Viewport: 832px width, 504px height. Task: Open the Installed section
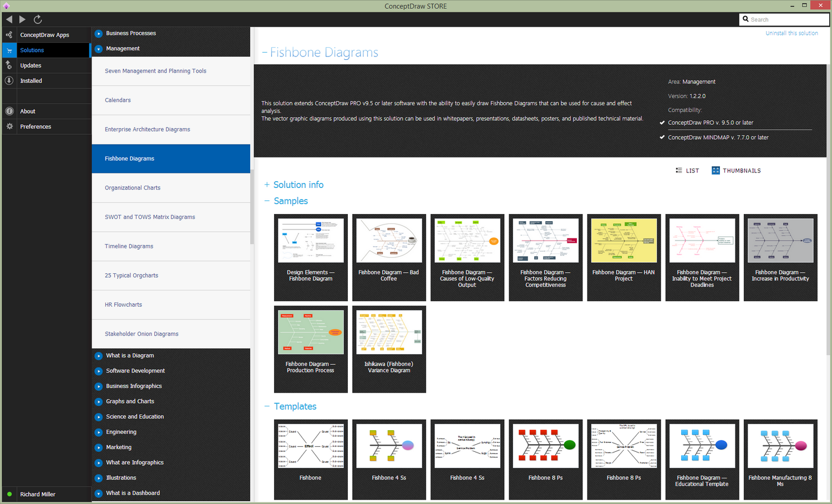click(x=47, y=80)
